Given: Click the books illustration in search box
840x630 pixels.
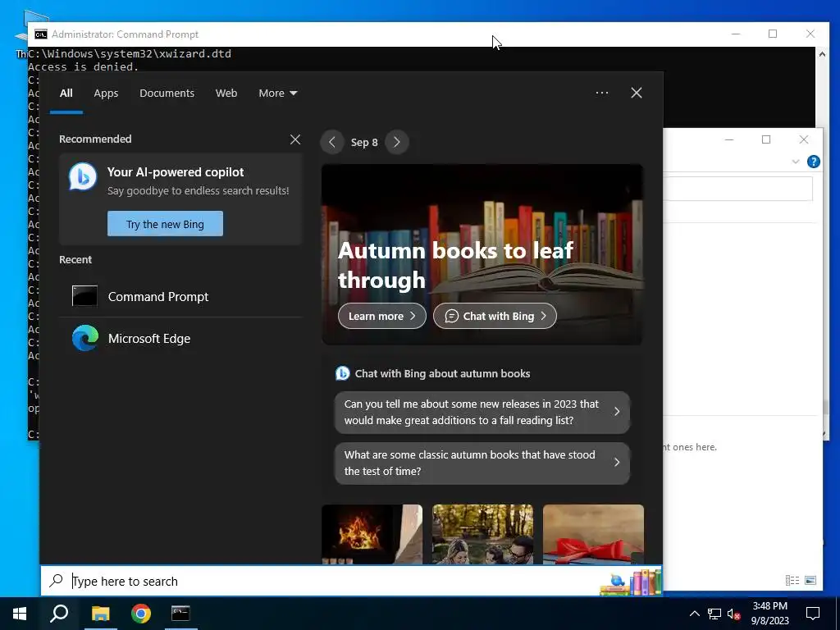Looking at the screenshot, I should pos(631,582).
